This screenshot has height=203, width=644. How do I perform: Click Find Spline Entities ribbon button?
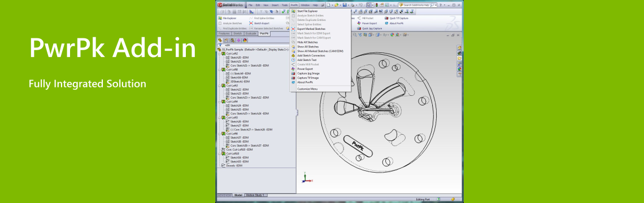coord(262,18)
